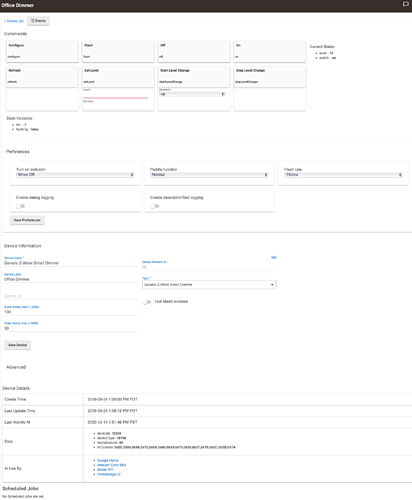Click the Save Preferences button
412x500 pixels.
pos(27,220)
